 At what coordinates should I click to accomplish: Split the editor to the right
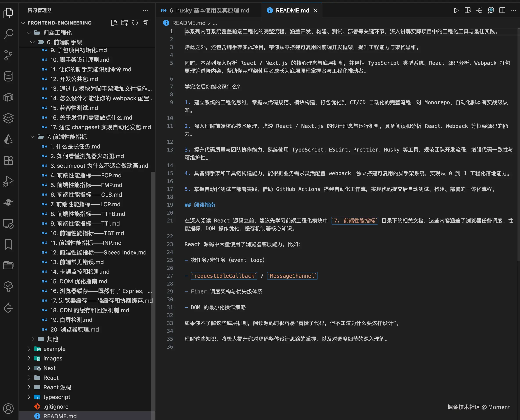tap(502, 11)
